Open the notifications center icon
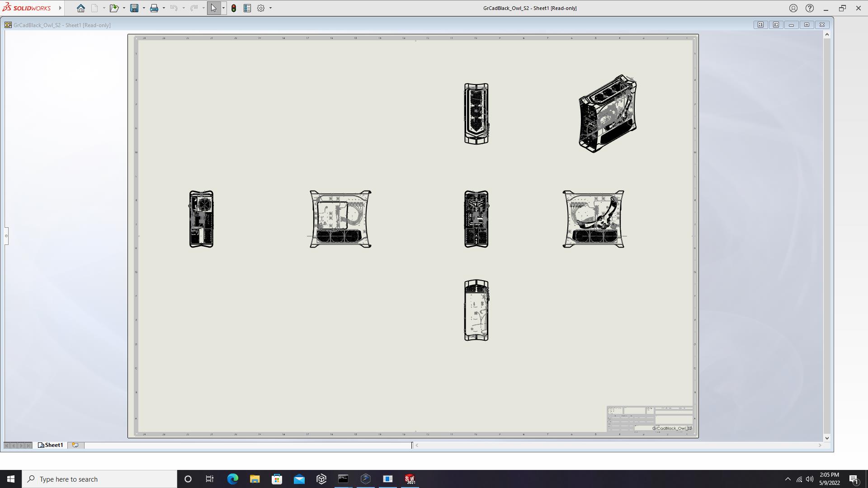Screen dimensions: 868x488 (854, 479)
